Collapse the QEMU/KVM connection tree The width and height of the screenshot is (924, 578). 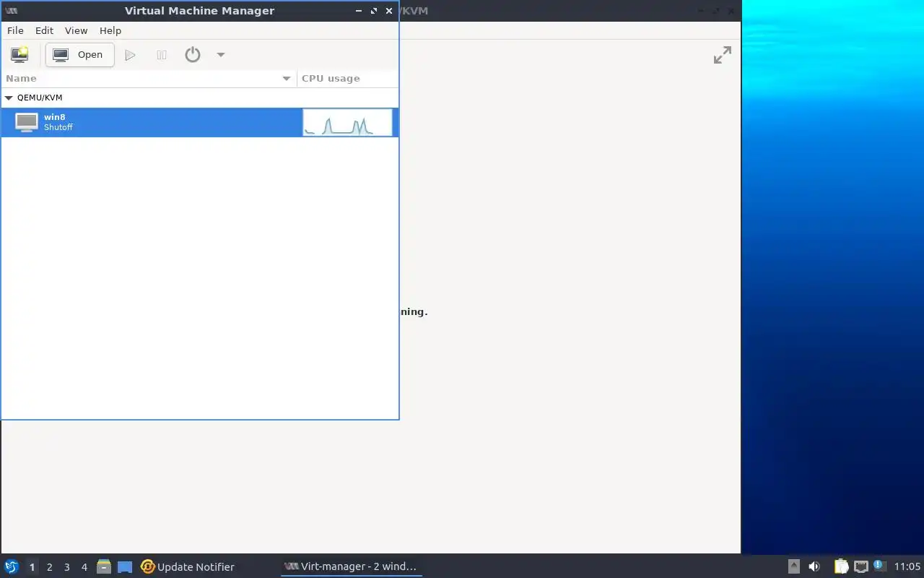[x=9, y=98]
